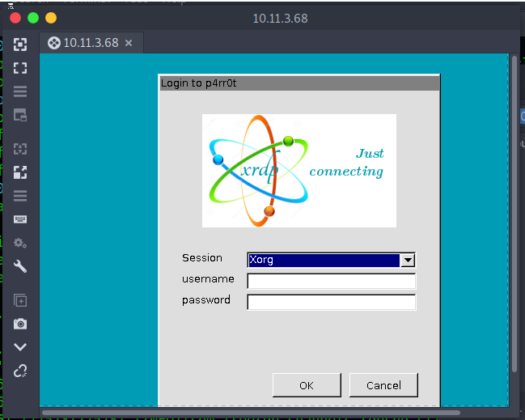Click the 'Login to p4rr0t' dialog title bar
This screenshot has height=420, width=525.
point(299,83)
